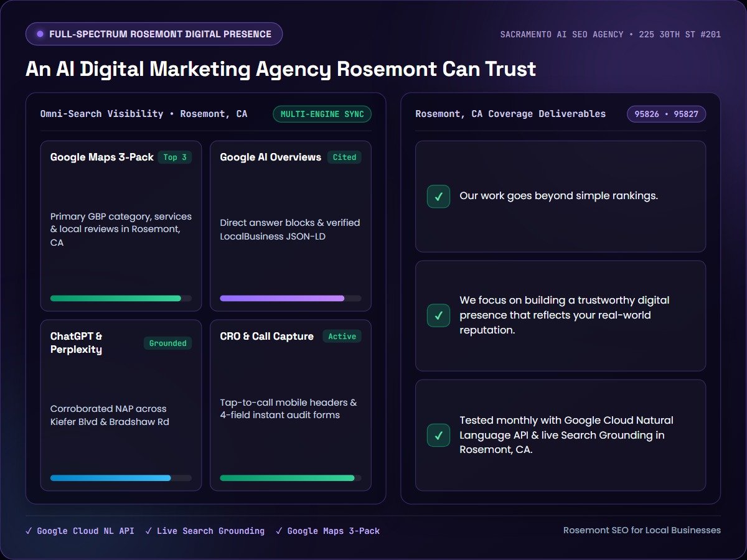Click the green CRO & Call Capture progress bar

[x=290, y=478]
